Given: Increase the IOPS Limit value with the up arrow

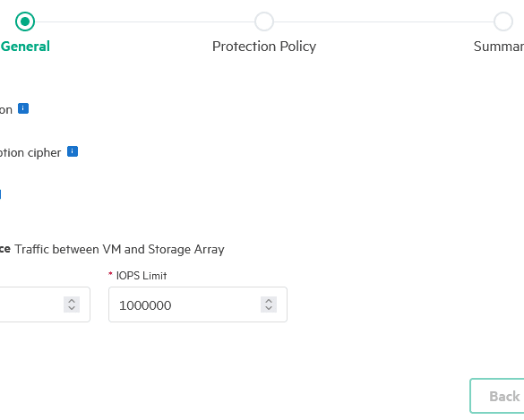Looking at the screenshot, I should click(x=269, y=300).
